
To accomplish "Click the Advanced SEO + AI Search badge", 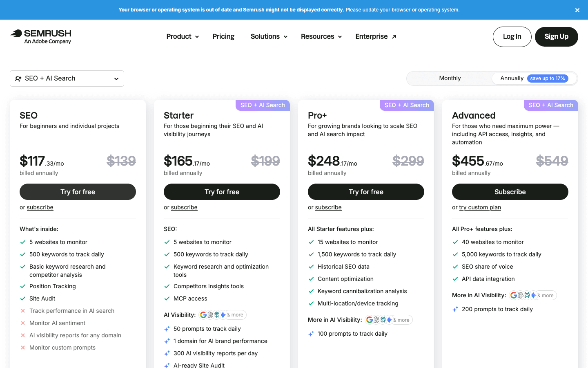I will (551, 105).
